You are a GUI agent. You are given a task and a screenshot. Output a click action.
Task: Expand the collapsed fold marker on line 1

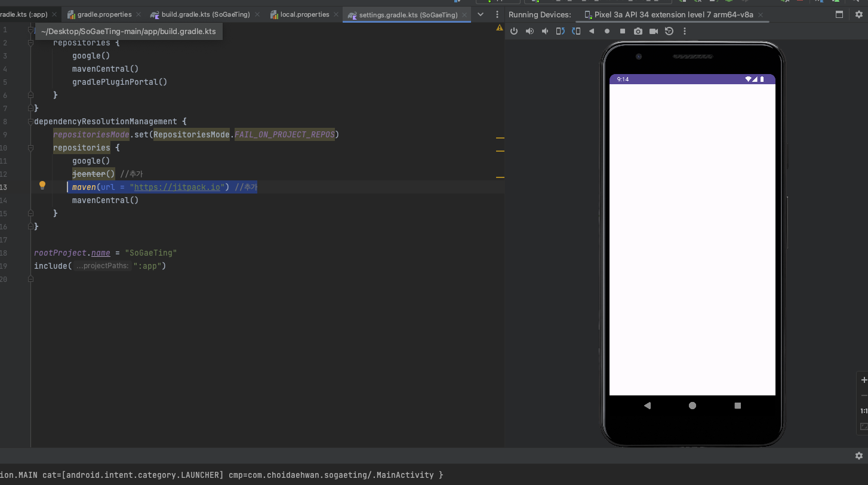(30, 29)
